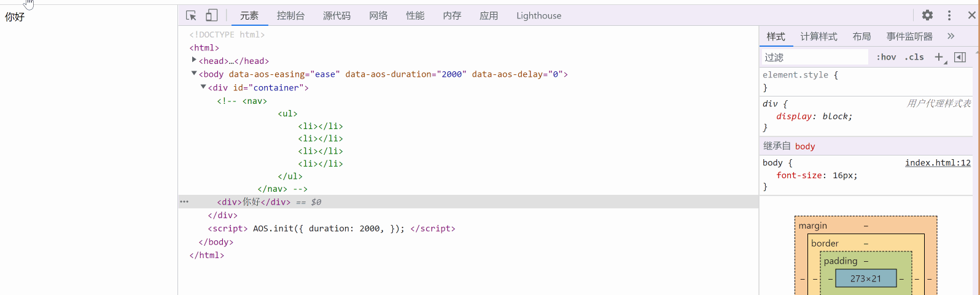Focus the 过滤 filter input field

tap(815, 57)
